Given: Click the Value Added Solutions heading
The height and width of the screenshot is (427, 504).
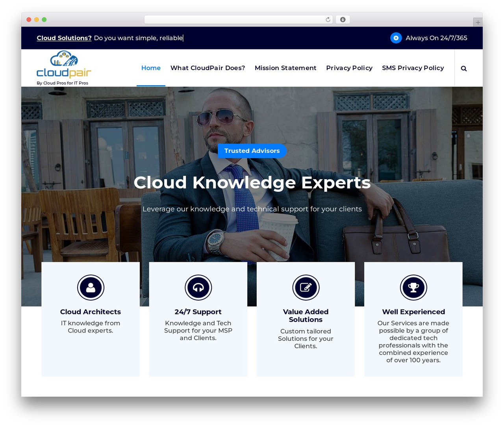Looking at the screenshot, I should (306, 316).
